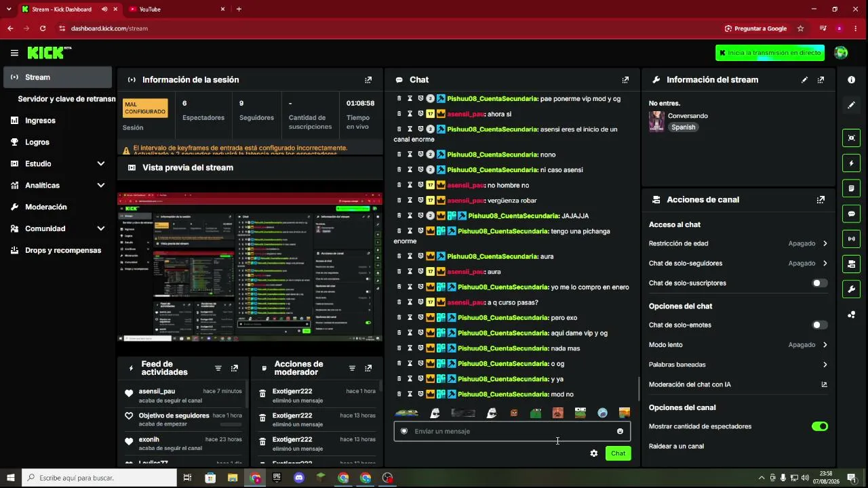Click Raidear a un canal
The height and width of the screenshot is (488, 868).
[676, 447]
